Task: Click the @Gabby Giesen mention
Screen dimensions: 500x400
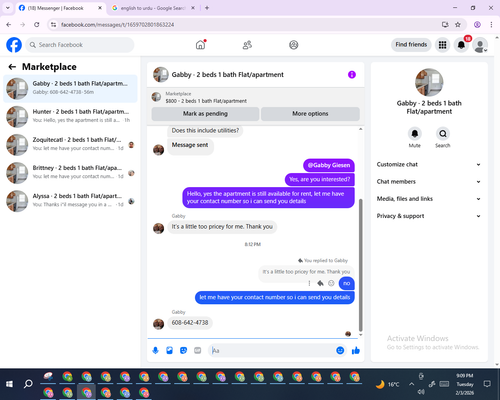Action: point(329,165)
